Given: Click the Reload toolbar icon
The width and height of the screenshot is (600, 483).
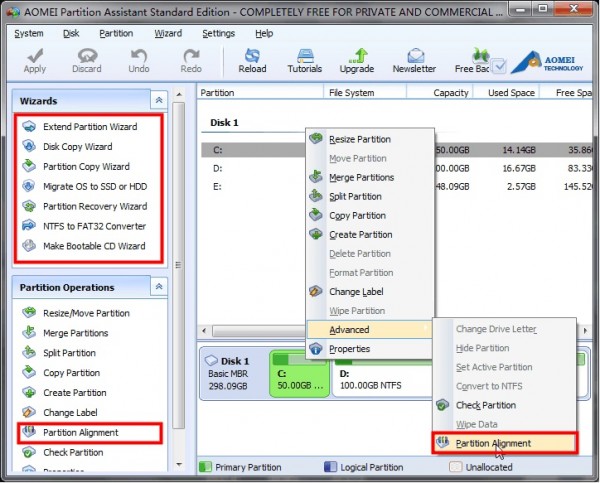Looking at the screenshot, I should (x=252, y=60).
